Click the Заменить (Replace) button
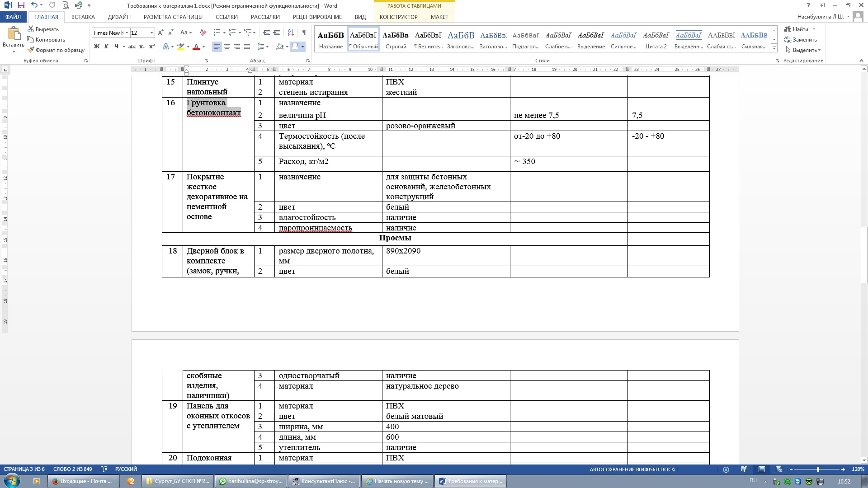The height and width of the screenshot is (488, 868). pyautogui.click(x=801, y=40)
